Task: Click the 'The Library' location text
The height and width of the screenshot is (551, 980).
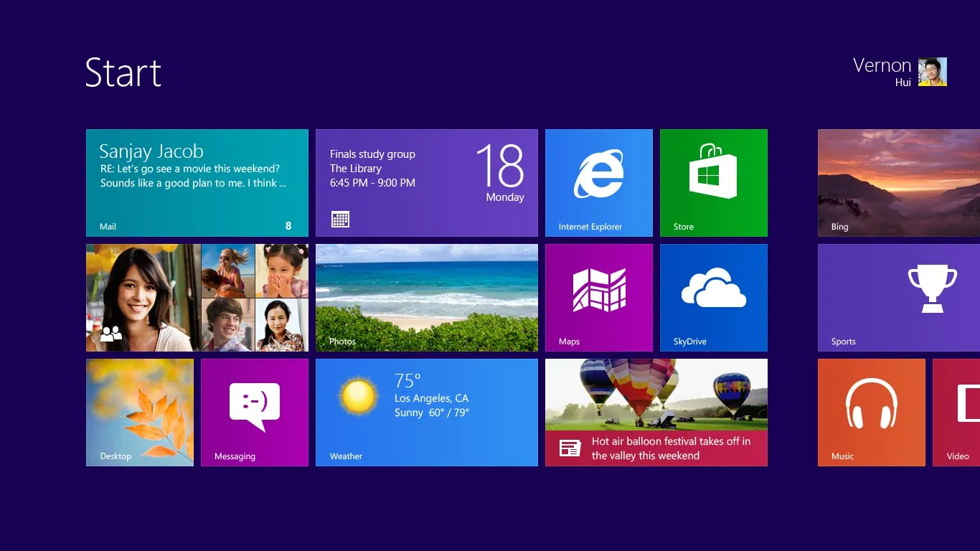Action: click(355, 169)
